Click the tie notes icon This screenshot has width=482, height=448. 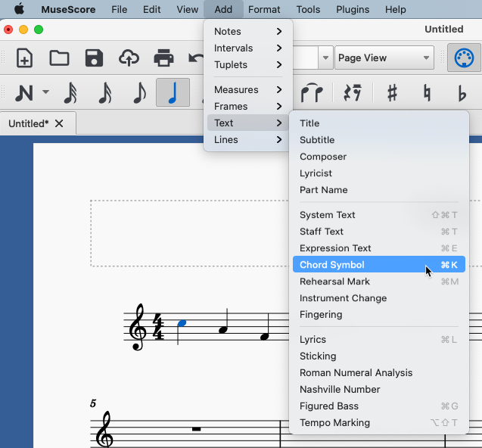pyautogui.click(x=312, y=92)
